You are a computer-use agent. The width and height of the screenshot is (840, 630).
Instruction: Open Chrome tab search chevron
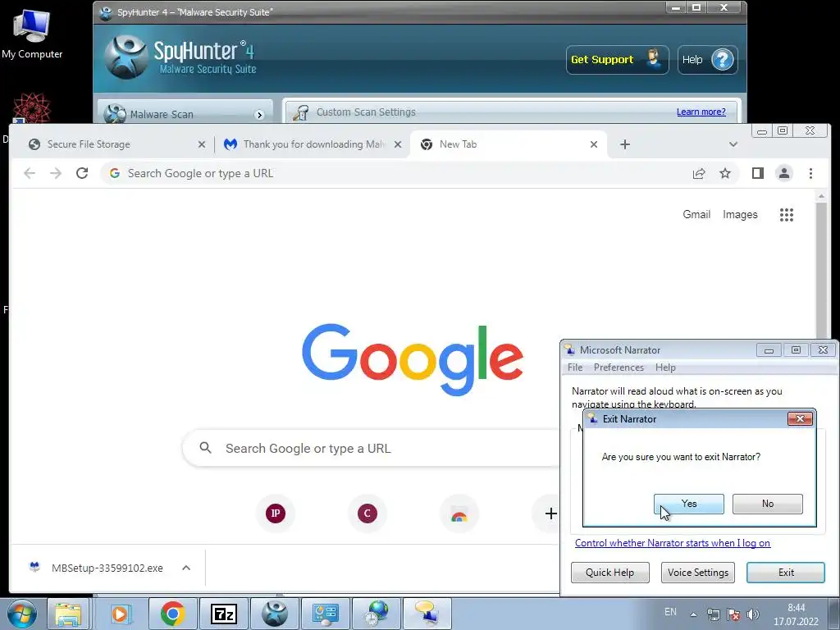point(733,144)
